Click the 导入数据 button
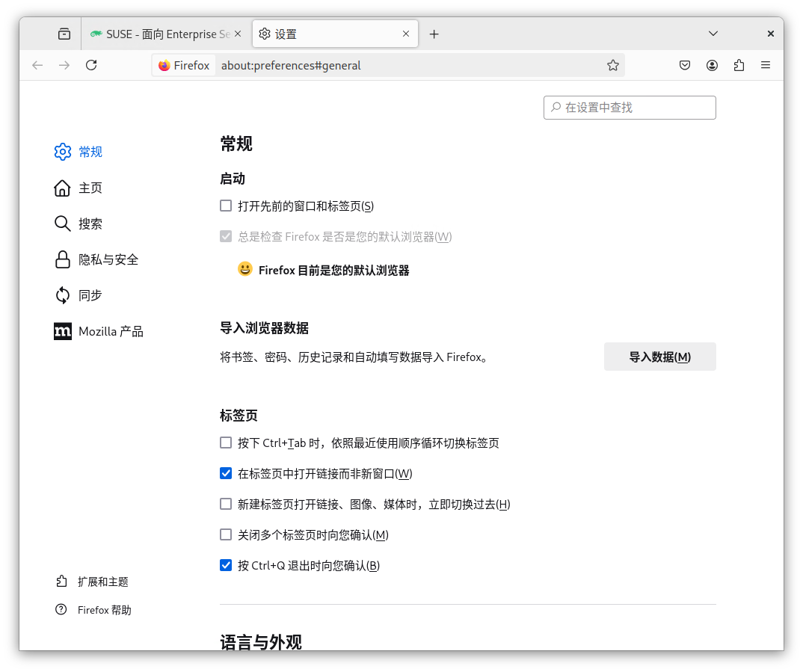 pos(659,357)
